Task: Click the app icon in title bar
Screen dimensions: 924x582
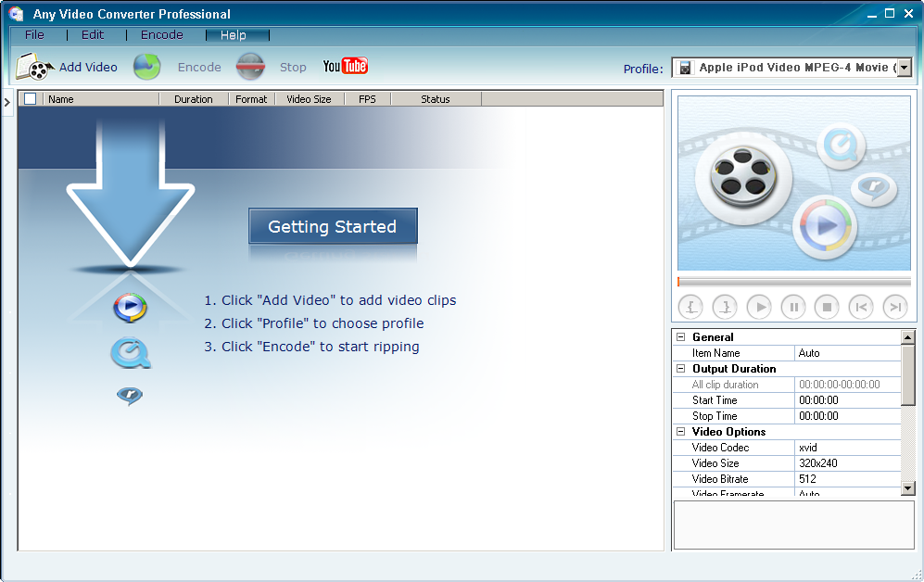Action: coord(17,14)
